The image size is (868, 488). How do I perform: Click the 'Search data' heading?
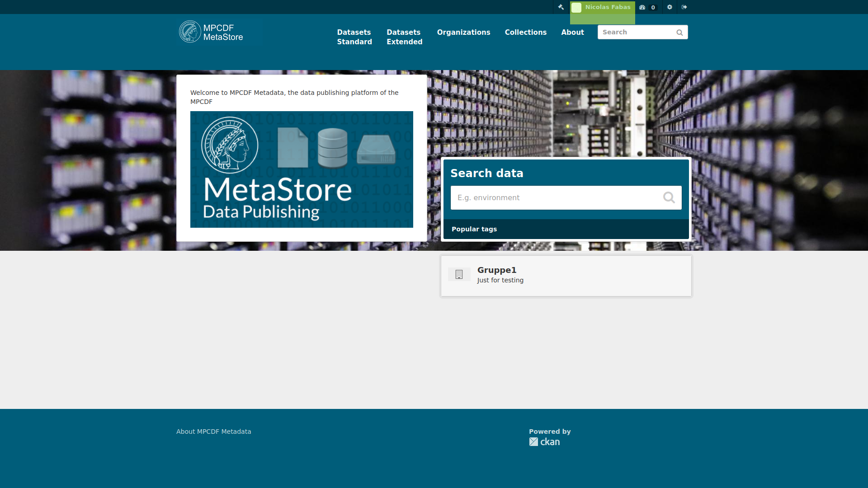487,173
